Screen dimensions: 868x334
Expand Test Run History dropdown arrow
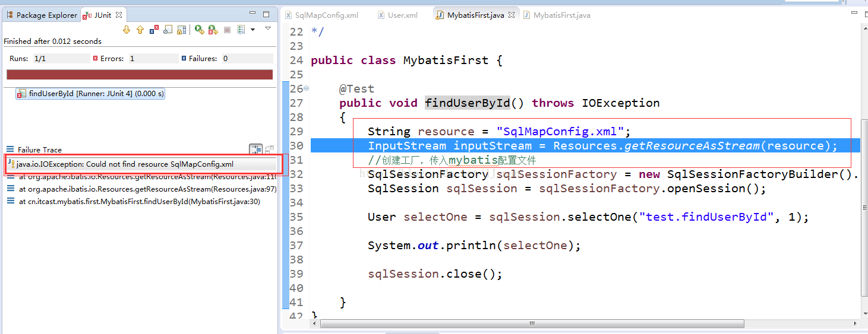(252, 30)
